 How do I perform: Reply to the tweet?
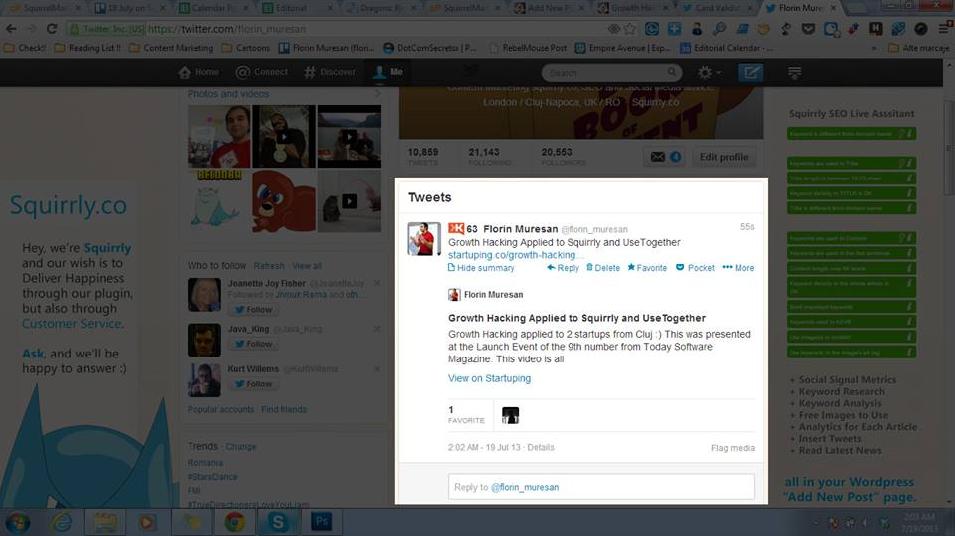563,268
